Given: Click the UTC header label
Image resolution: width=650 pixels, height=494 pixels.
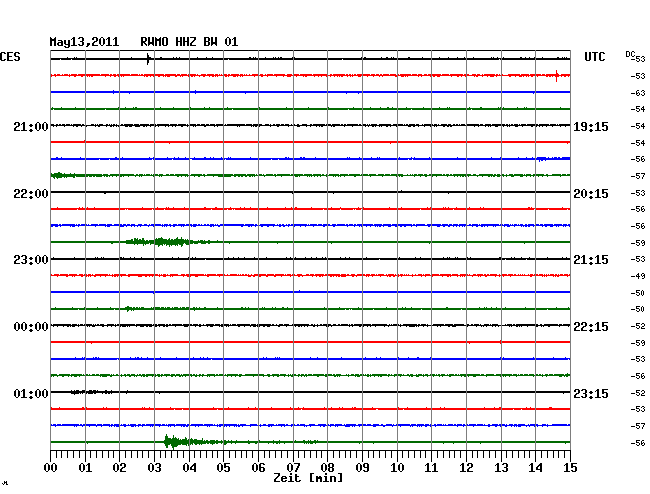Looking at the screenshot, I should (x=594, y=57).
